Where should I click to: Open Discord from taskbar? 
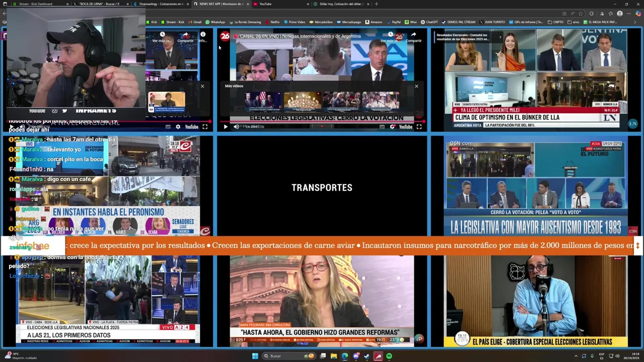click(x=356, y=356)
